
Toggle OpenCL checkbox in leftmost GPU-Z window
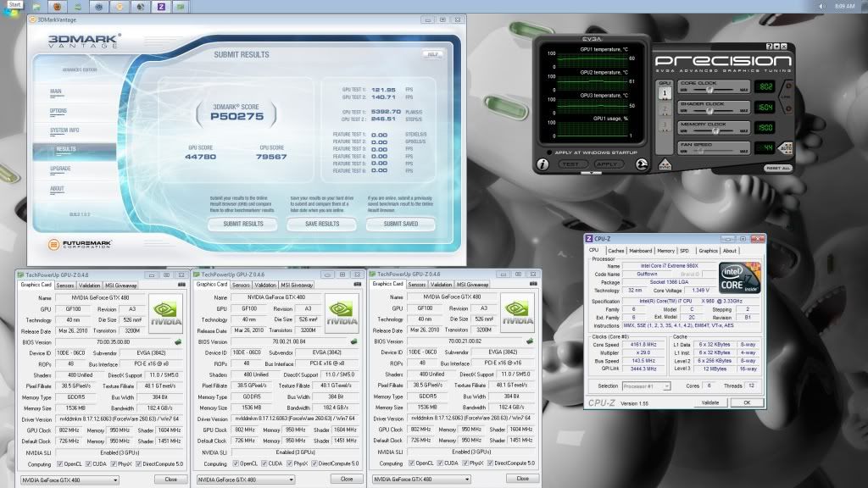60,464
